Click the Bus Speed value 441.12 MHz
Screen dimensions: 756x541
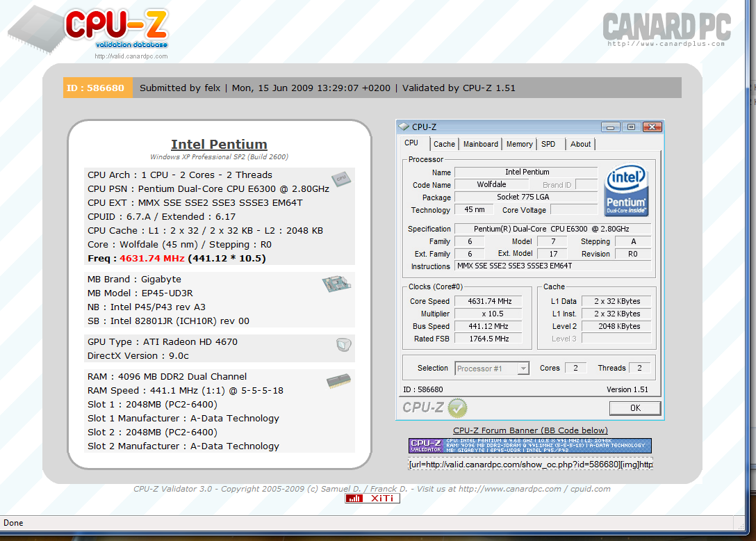click(489, 326)
